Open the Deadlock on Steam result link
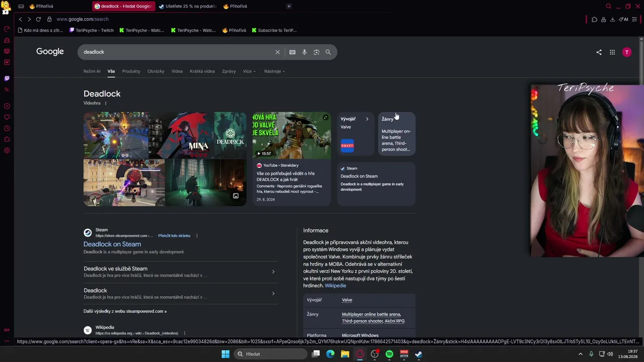Viewport: 644px width, 362px height. point(112,244)
